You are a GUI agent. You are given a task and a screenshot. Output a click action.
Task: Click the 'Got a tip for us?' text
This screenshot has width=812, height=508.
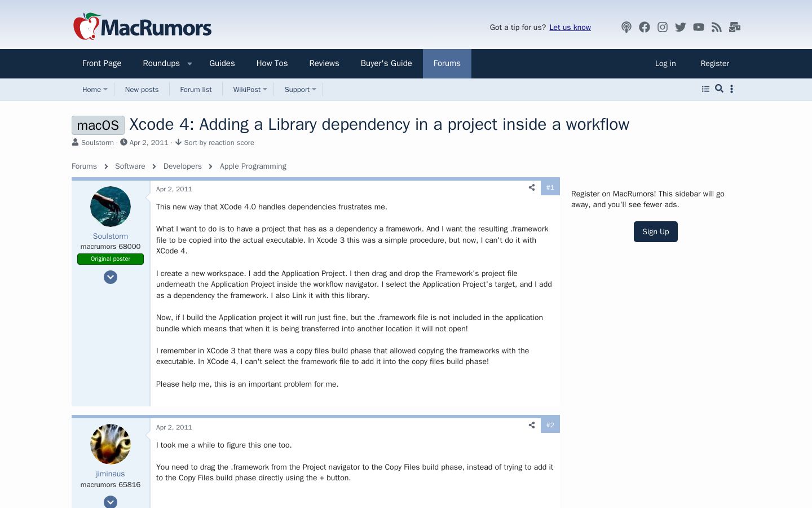[518, 27]
